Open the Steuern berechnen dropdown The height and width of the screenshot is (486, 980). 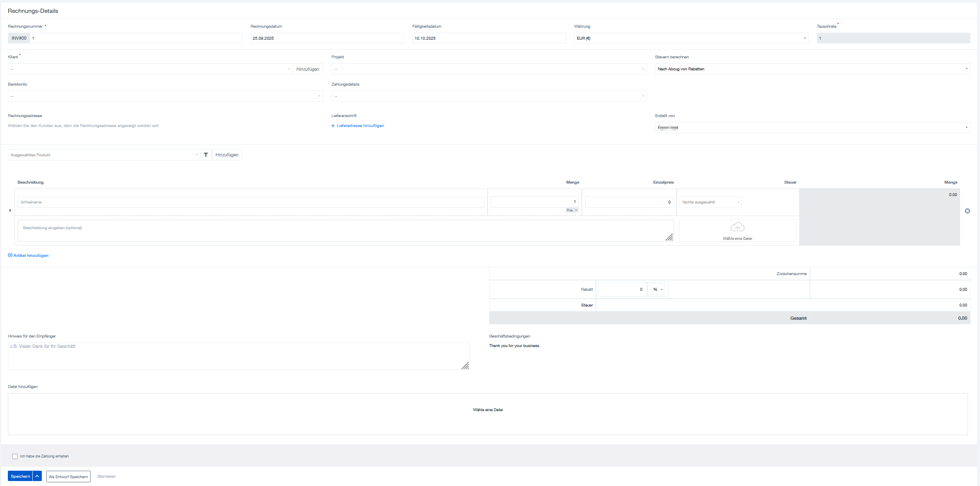(812, 69)
